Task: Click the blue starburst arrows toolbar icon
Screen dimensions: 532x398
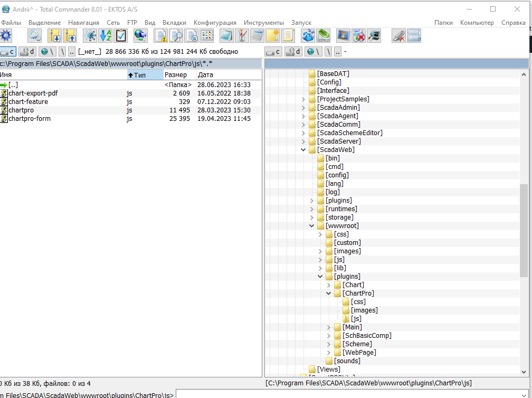Action: pos(90,35)
